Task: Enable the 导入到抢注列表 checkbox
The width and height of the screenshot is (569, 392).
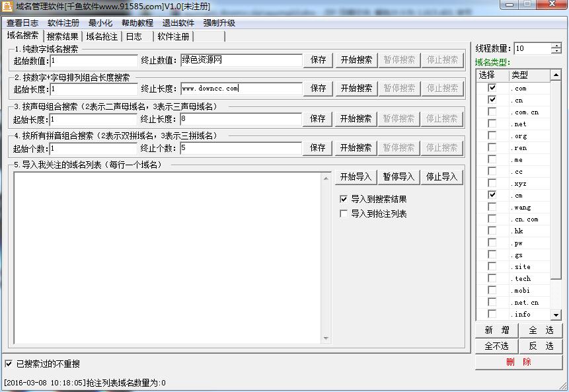Action: (x=342, y=213)
